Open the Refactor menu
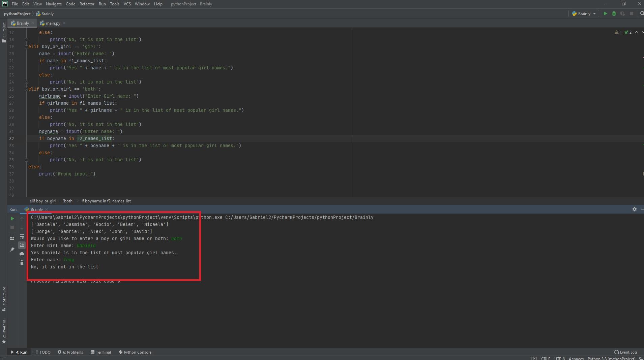This screenshot has width=644, height=360. pos(87,4)
